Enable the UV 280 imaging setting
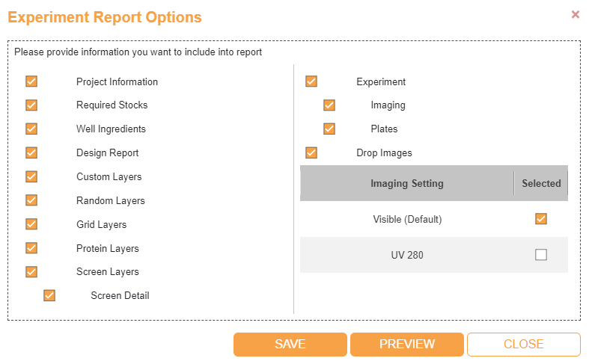Screen dimensions: 589x364 click(541, 255)
